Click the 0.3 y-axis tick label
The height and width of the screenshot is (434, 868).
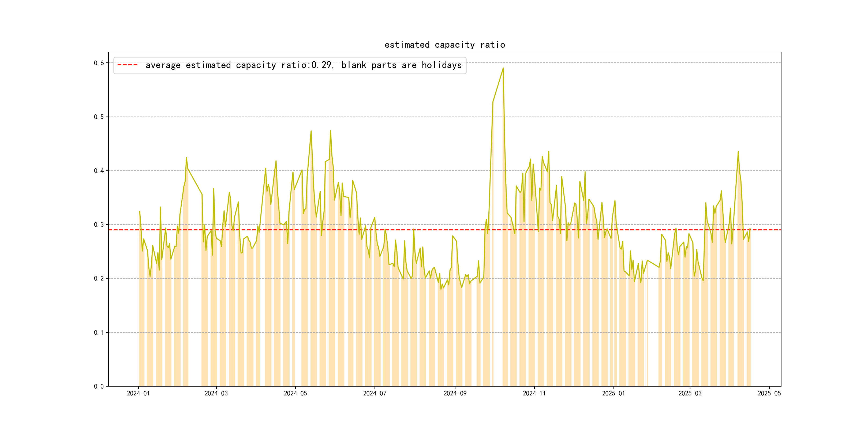tap(99, 225)
